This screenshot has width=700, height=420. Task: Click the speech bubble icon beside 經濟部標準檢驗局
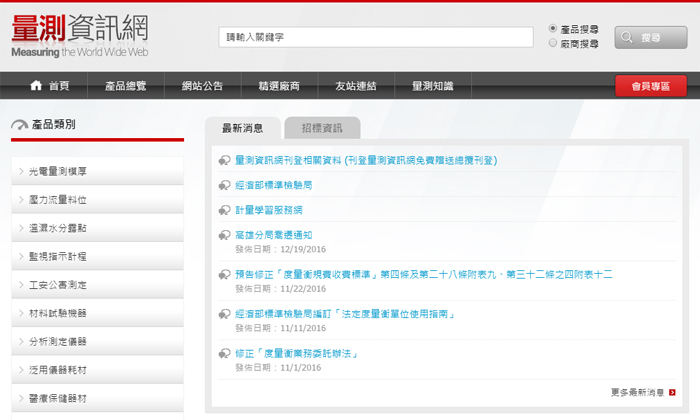224,185
